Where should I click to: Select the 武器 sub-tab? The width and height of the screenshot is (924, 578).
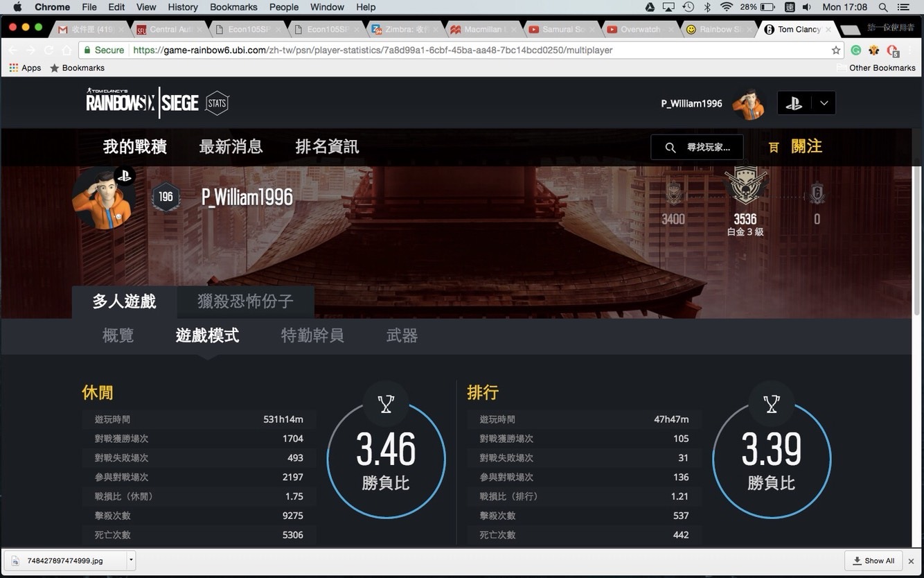tap(402, 335)
